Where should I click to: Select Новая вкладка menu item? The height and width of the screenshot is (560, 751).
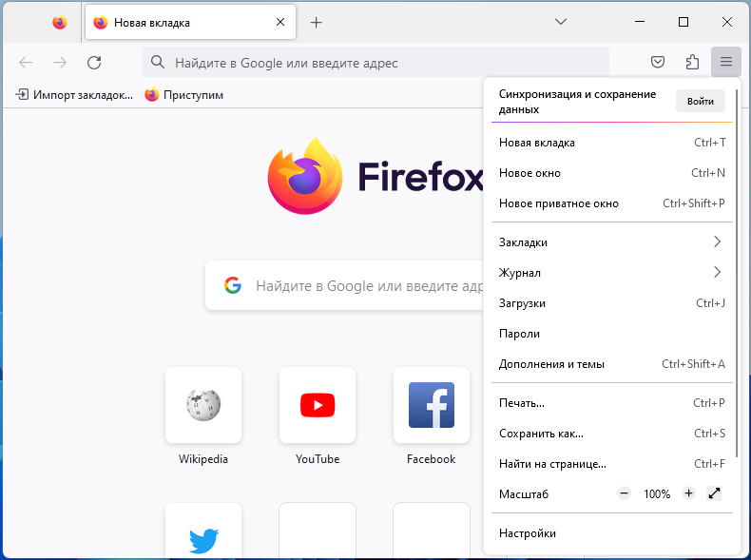click(612, 143)
